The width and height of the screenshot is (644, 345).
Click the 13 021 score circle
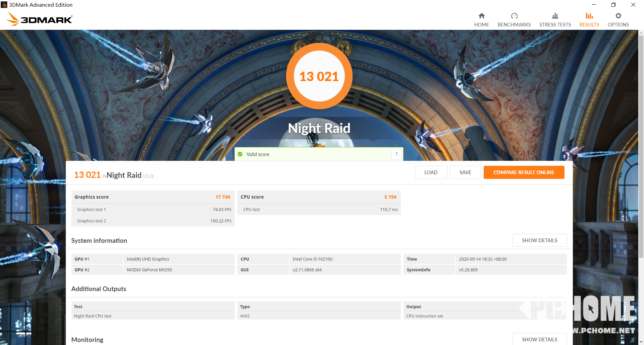pos(319,76)
